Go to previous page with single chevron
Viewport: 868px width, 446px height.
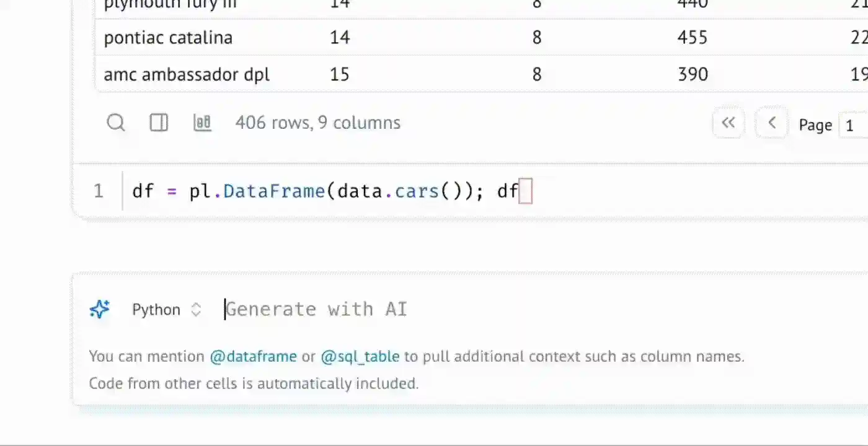772,123
